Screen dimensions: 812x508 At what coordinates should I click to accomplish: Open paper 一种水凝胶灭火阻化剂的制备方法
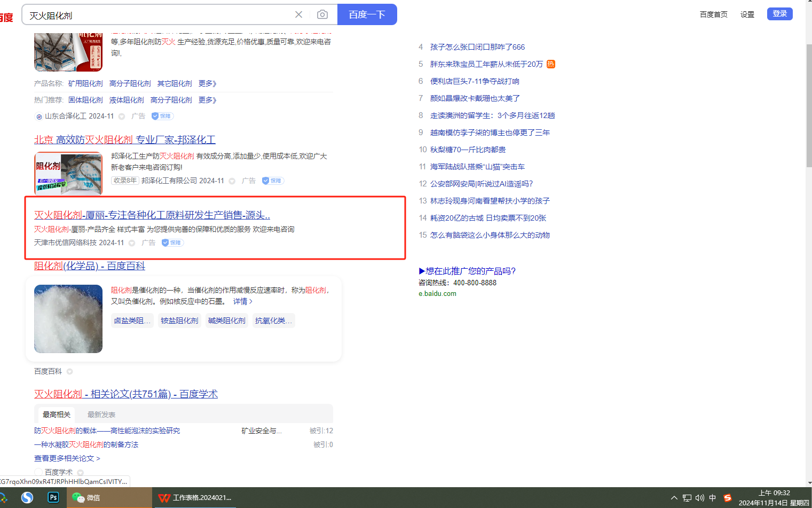(86, 444)
